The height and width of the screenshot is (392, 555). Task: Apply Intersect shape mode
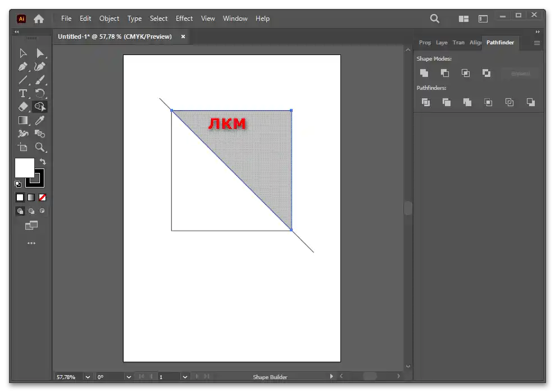tap(466, 73)
